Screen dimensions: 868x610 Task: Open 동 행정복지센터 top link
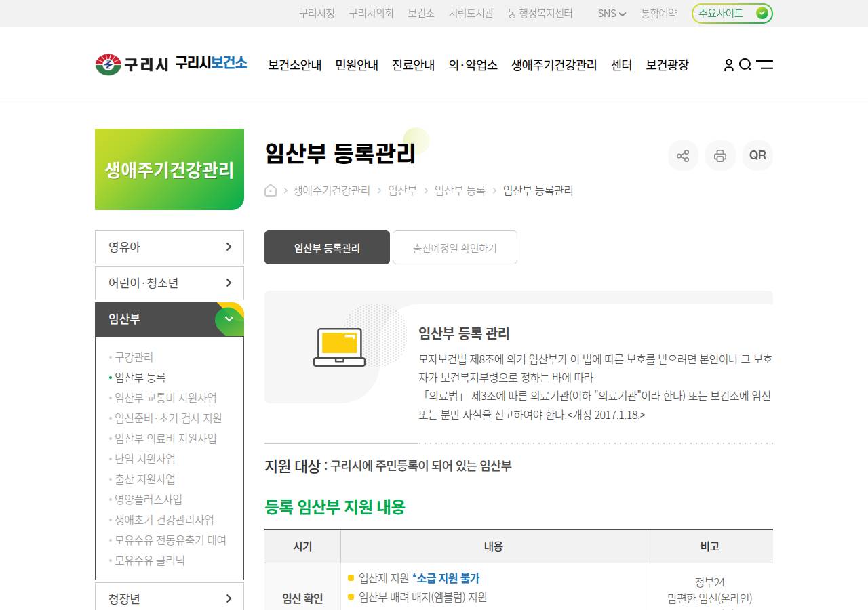[x=540, y=13]
